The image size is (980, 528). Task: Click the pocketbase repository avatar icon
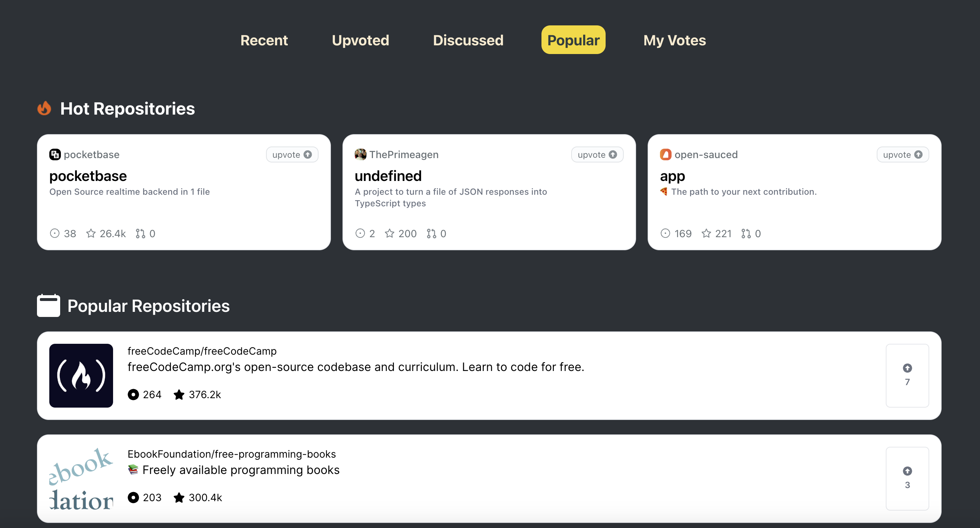(55, 154)
